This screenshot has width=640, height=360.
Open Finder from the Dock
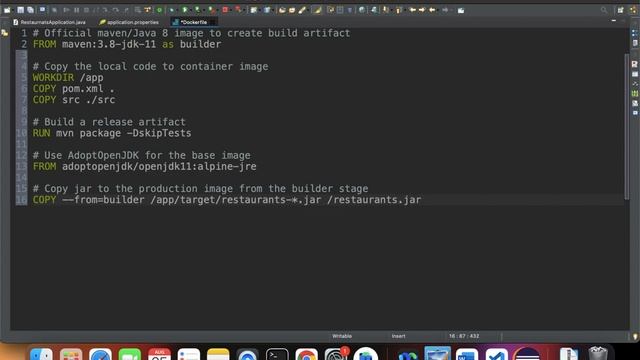pos(41,354)
